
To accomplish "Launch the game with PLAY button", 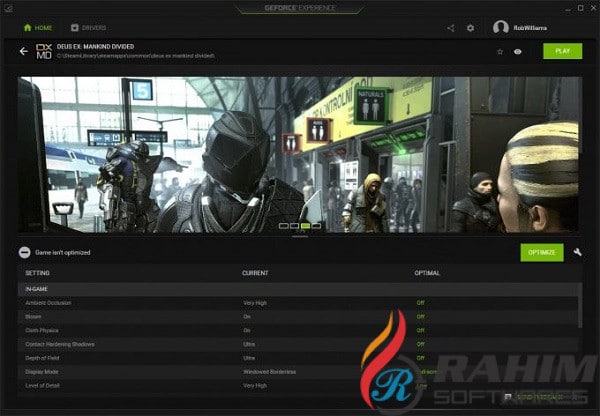I will pos(562,51).
